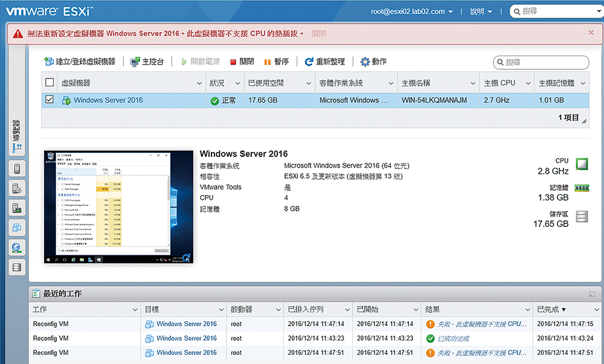Click the 最近的工作 clipboard icon
Viewport: 604px width, 364px height.
[x=36, y=293]
